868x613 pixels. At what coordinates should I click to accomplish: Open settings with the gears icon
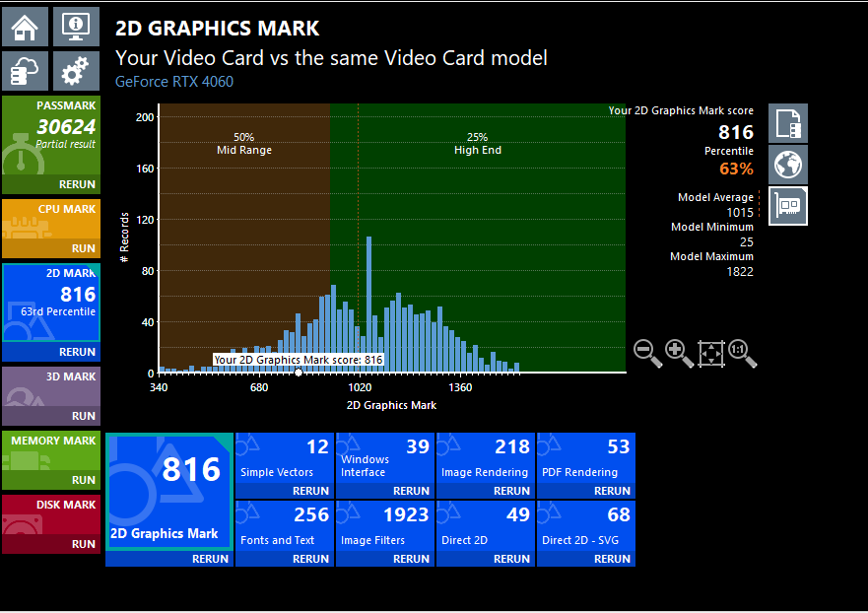[x=75, y=71]
